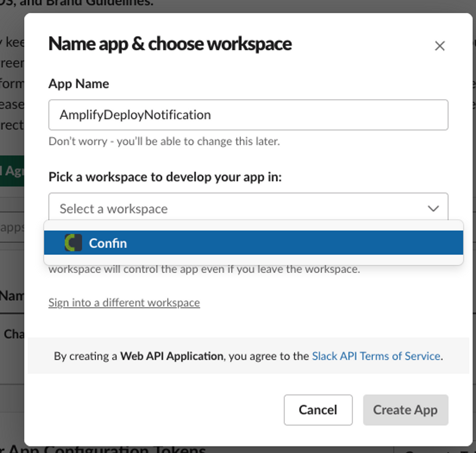The width and height of the screenshot is (476, 453).
Task: Click the blank area below the Confin option
Action: tap(253, 260)
